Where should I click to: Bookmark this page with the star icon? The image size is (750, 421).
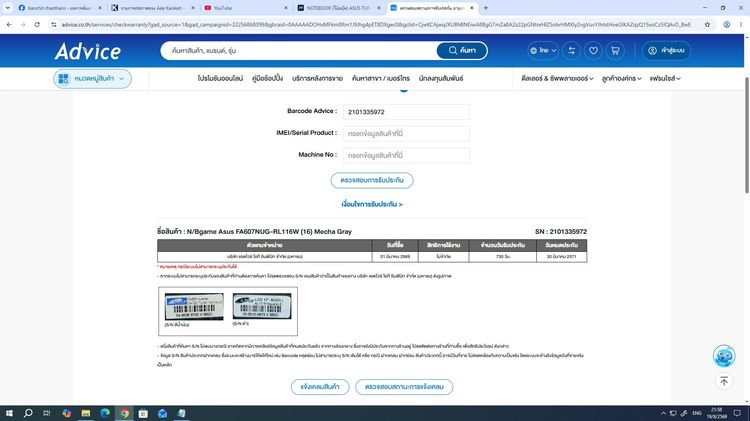pos(707,24)
